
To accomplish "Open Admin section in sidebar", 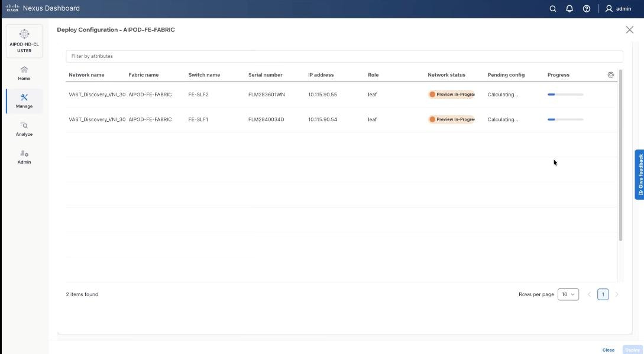I will (x=24, y=157).
